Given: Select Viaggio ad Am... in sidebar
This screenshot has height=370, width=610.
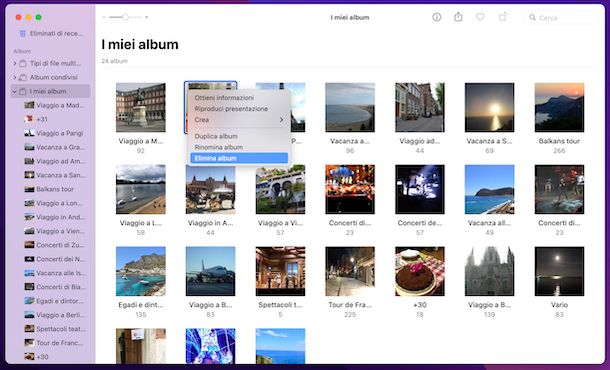Looking at the screenshot, I should [x=54, y=161].
